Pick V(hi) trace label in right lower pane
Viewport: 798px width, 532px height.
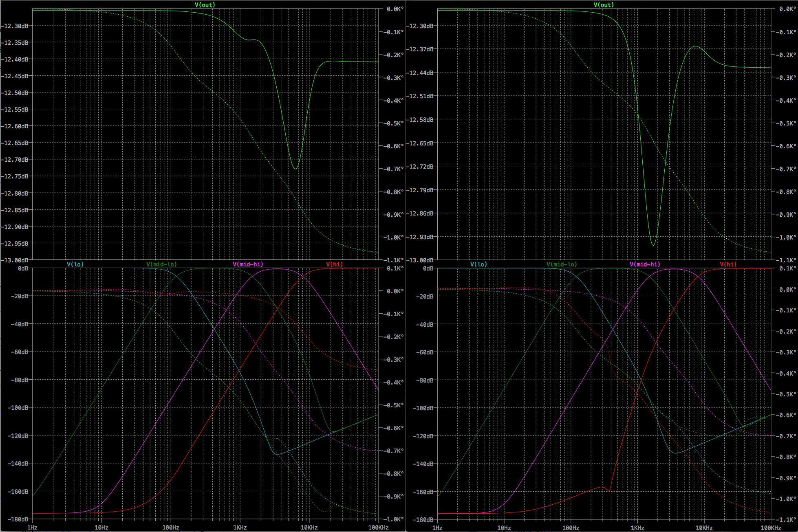pos(728,264)
